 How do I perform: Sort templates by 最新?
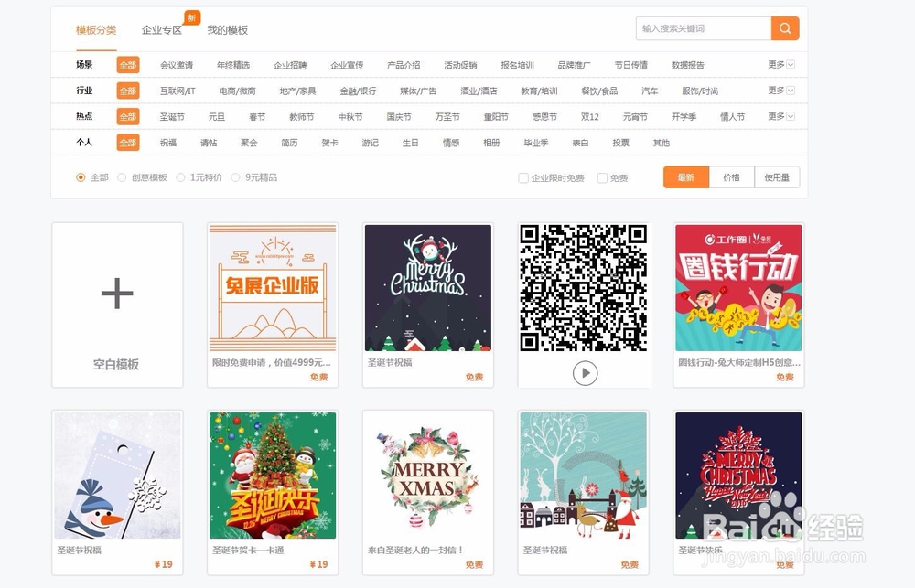[686, 177]
